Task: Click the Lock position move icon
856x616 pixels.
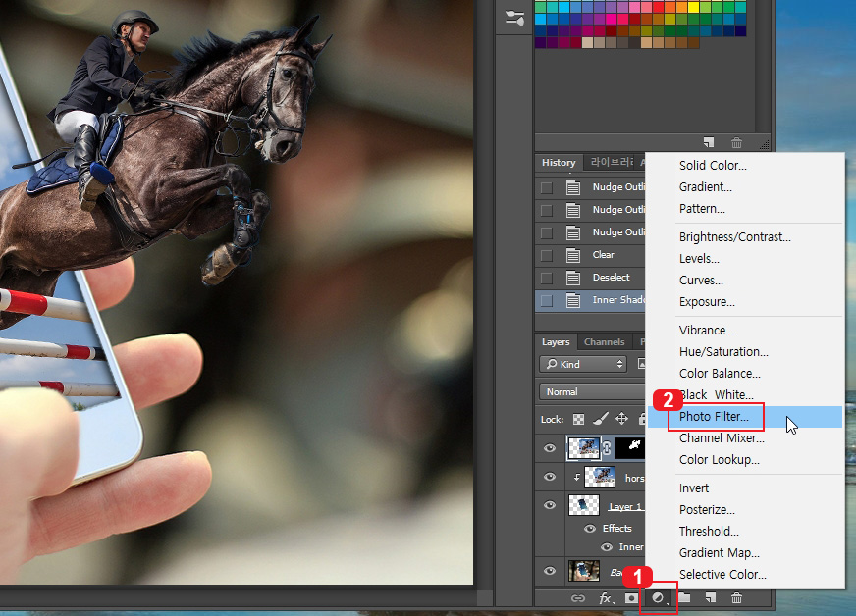Action: pyautogui.click(x=621, y=418)
